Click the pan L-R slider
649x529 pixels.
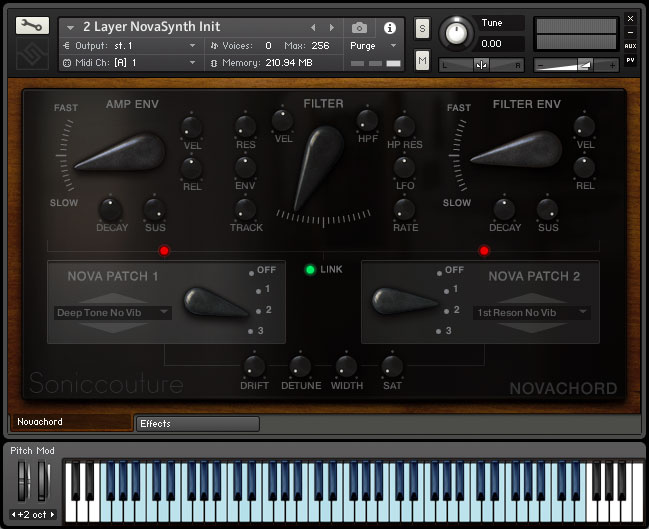point(481,65)
